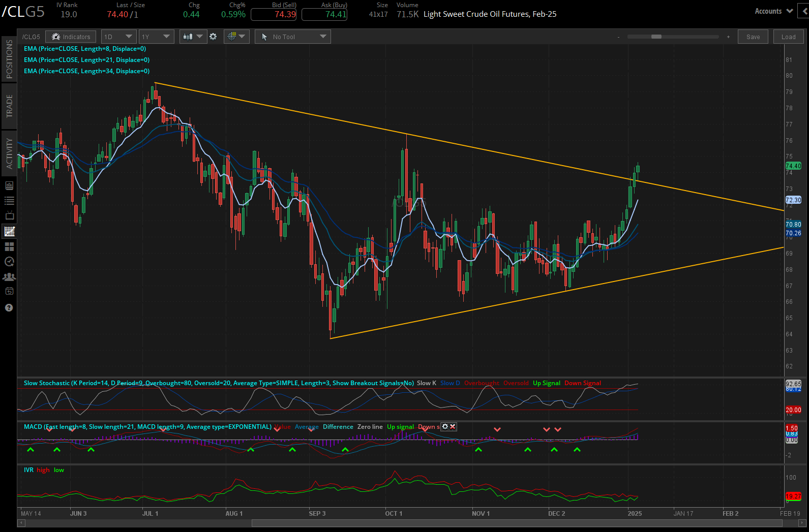Open chart settings gear

click(213, 37)
